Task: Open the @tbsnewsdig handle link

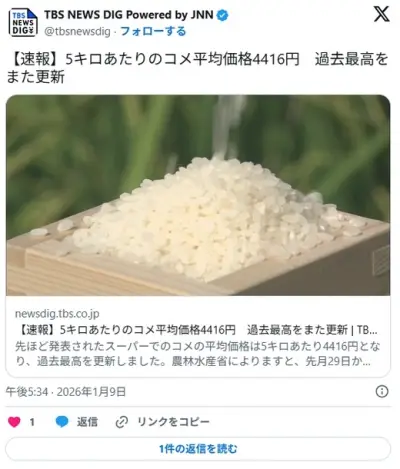Action: coord(77,32)
